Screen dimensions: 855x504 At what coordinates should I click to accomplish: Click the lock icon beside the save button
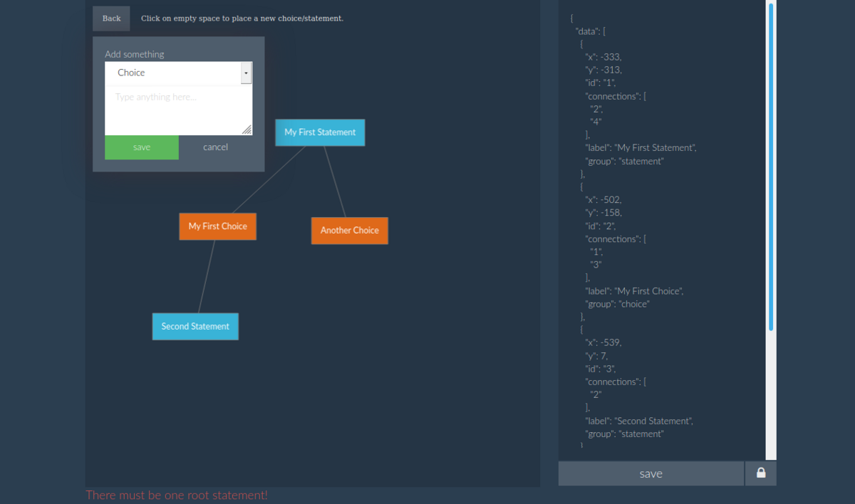tap(760, 473)
